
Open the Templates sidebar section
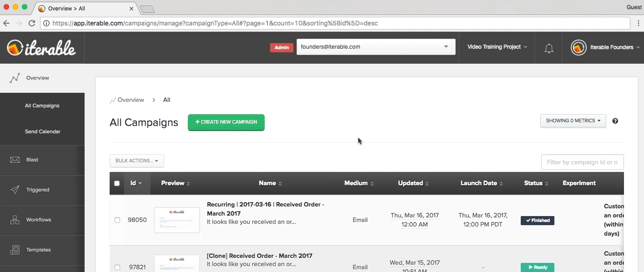[42, 250]
